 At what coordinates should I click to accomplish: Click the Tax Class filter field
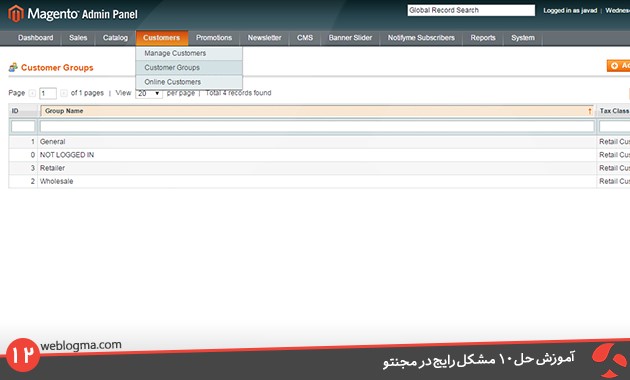[x=614, y=127]
